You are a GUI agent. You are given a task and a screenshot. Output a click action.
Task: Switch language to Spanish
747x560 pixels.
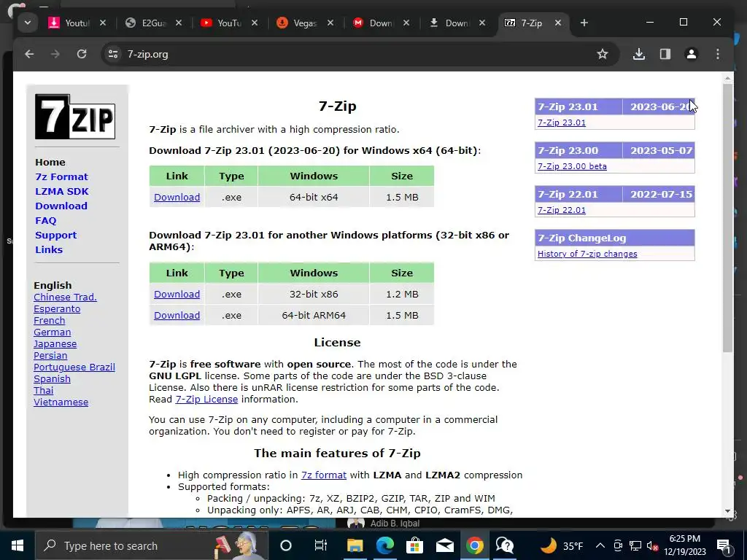click(x=52, y=379)
